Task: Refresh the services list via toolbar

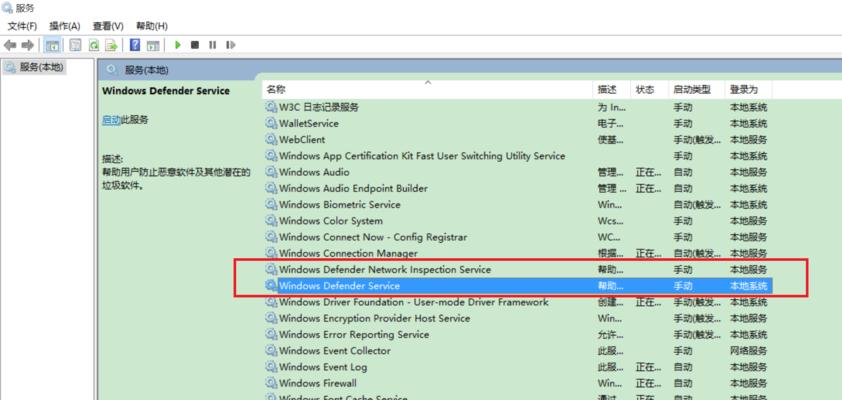Action: [x=93, y=45]
